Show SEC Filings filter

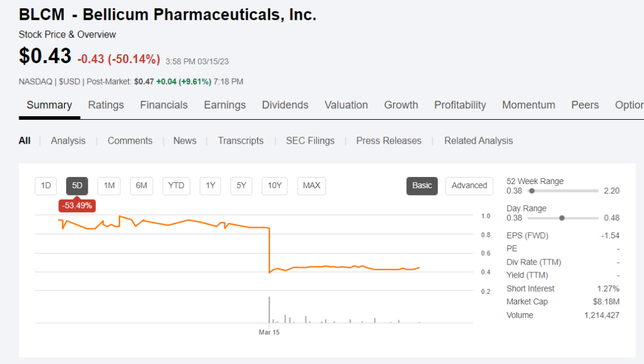(310, 141)
